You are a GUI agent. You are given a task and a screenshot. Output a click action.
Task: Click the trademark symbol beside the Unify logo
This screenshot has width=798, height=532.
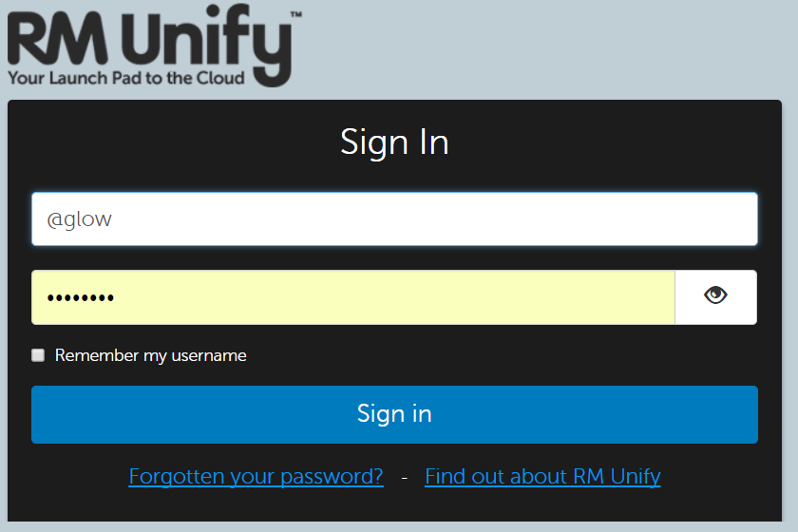296,14
